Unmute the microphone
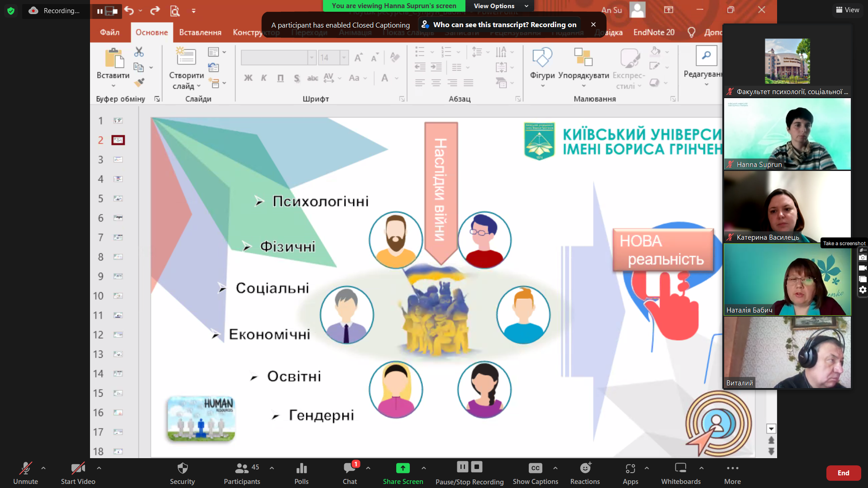 [x=25, y=473]
